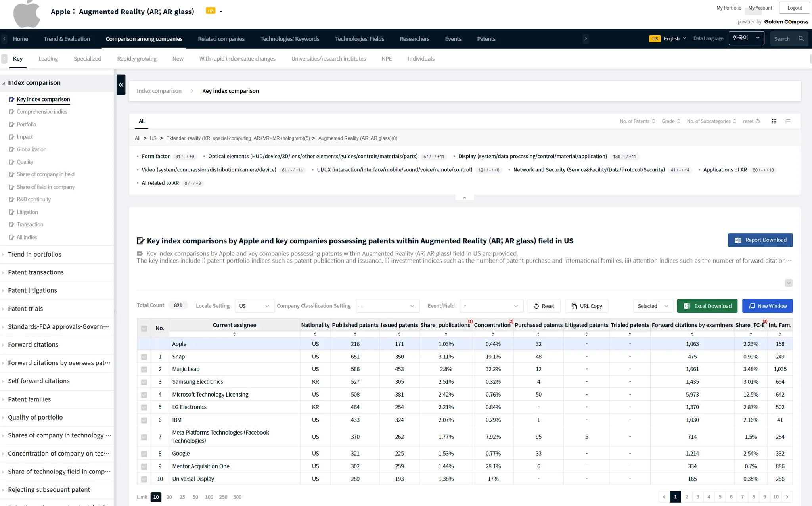
Task: Toggle the select-all header checkbox
Action: 144,328
